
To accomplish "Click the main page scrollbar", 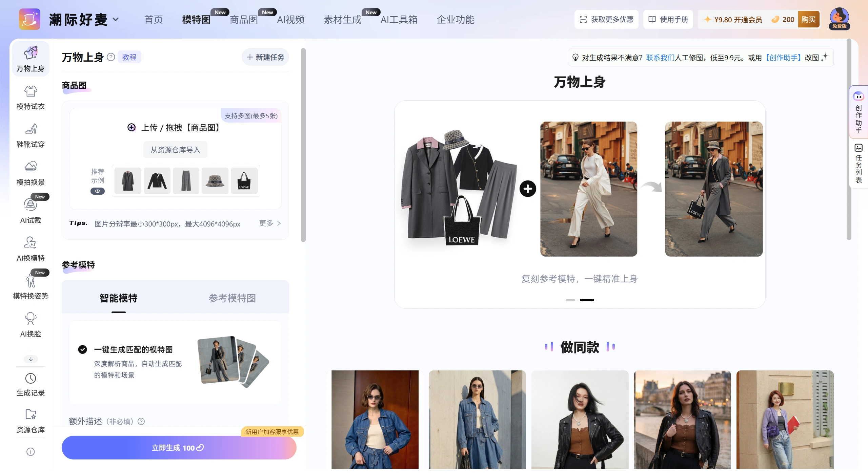I will tap(849, 139).
